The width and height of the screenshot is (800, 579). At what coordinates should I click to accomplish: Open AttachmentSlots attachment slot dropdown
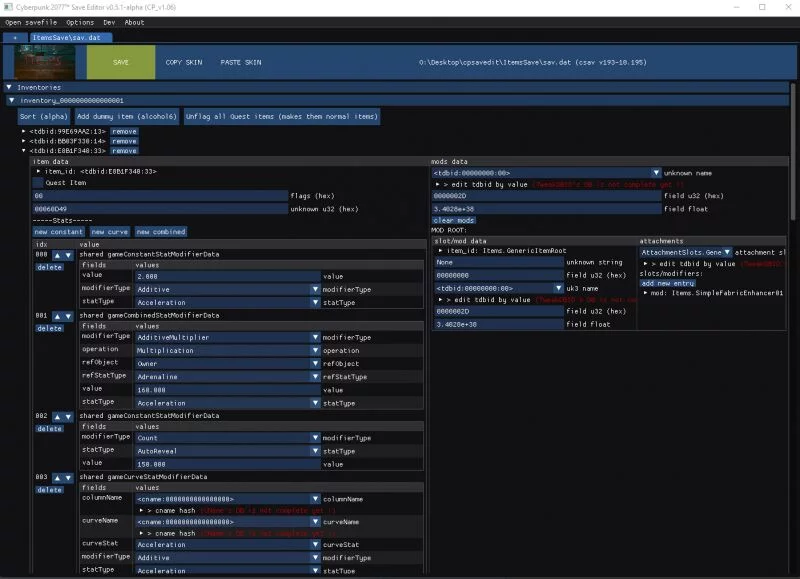click(x=686, y=252)
